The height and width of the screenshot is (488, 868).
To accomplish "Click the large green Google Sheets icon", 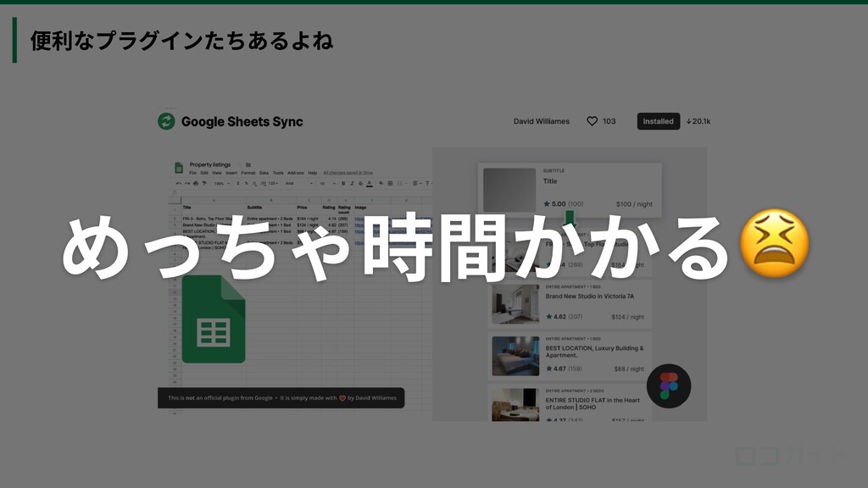I will [214, 319].
